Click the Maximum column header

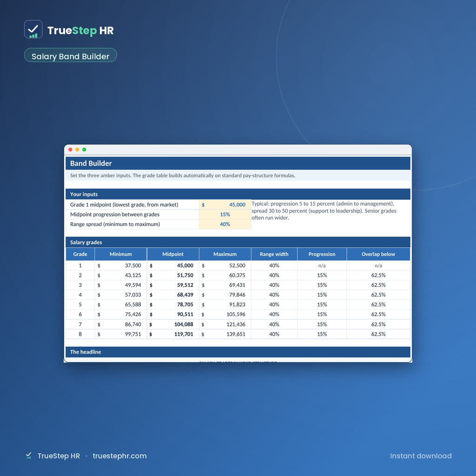[x=225, y=254]
